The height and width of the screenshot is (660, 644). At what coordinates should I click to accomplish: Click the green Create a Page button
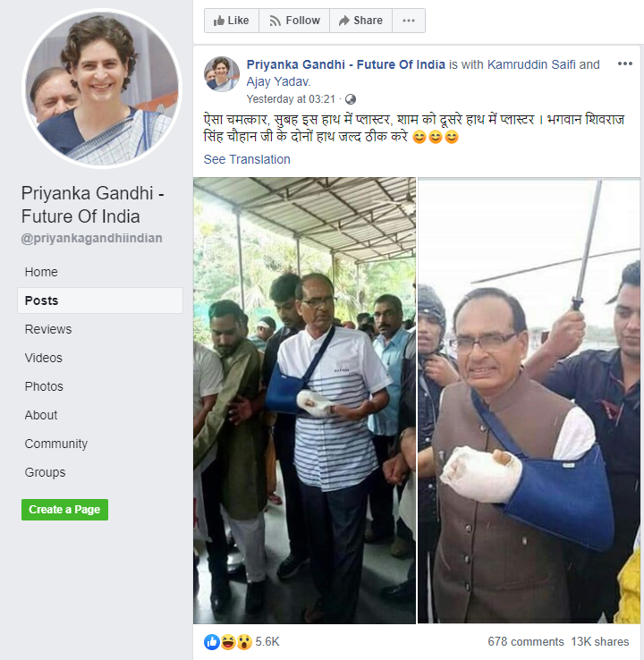click(64, 510)
